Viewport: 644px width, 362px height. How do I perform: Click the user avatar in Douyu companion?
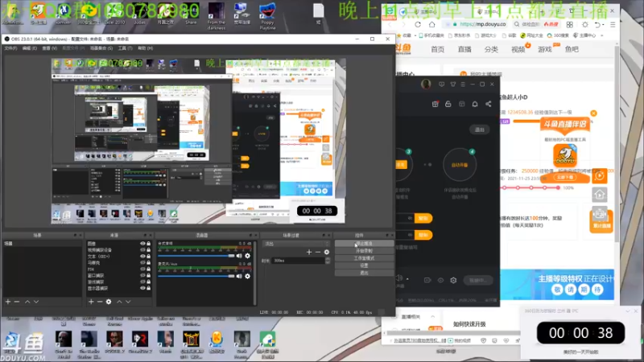coord(426,84)
